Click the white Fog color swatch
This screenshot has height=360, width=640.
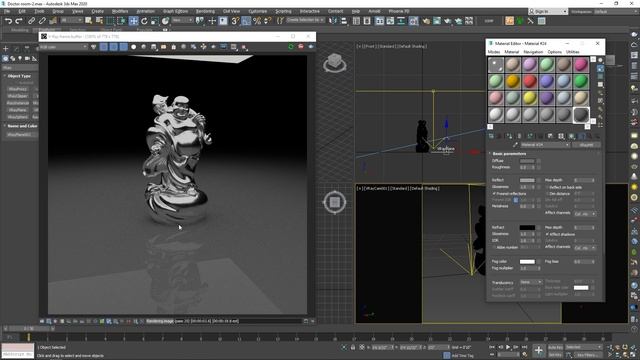(527, 262)
